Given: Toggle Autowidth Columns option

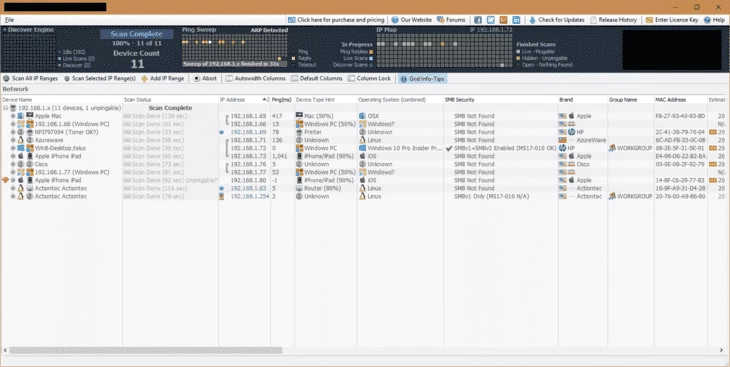Looking at the screenshot, I should click(x=256, y=79).
